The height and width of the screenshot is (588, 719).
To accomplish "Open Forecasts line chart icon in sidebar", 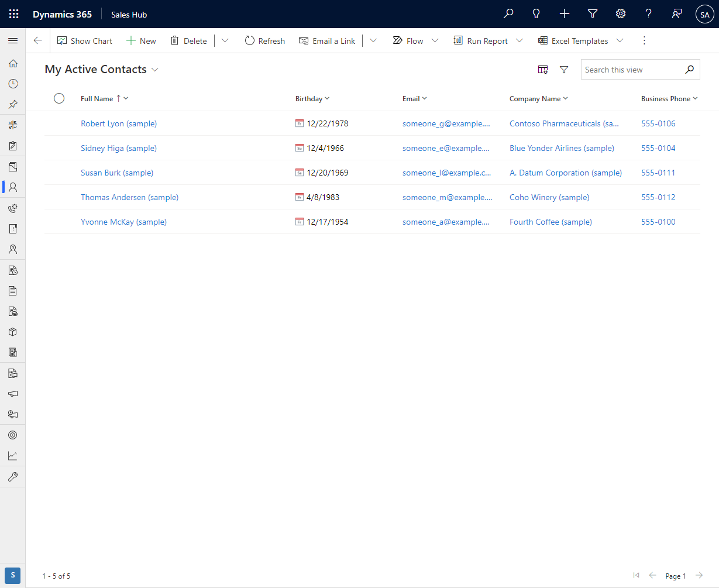I will point(13,456).
